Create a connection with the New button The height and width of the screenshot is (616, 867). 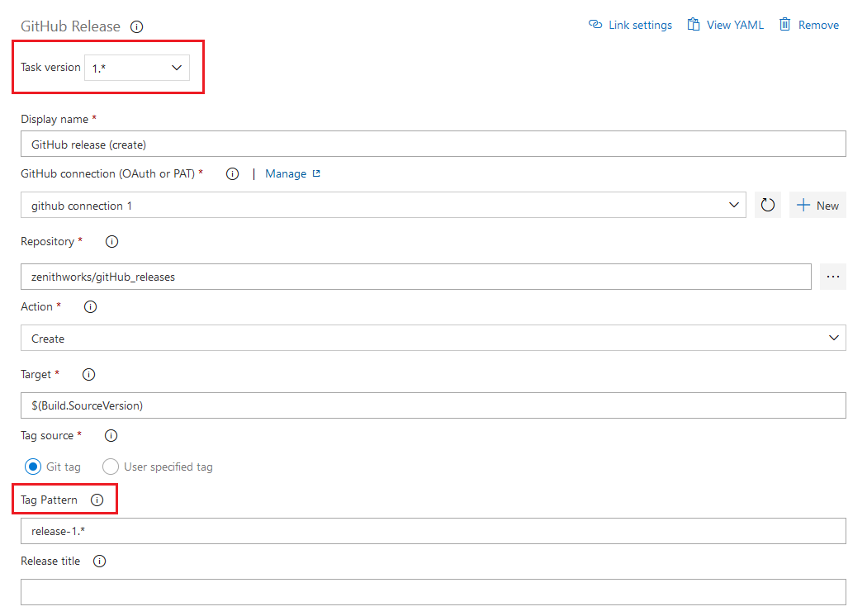click(x=817, y=204)
